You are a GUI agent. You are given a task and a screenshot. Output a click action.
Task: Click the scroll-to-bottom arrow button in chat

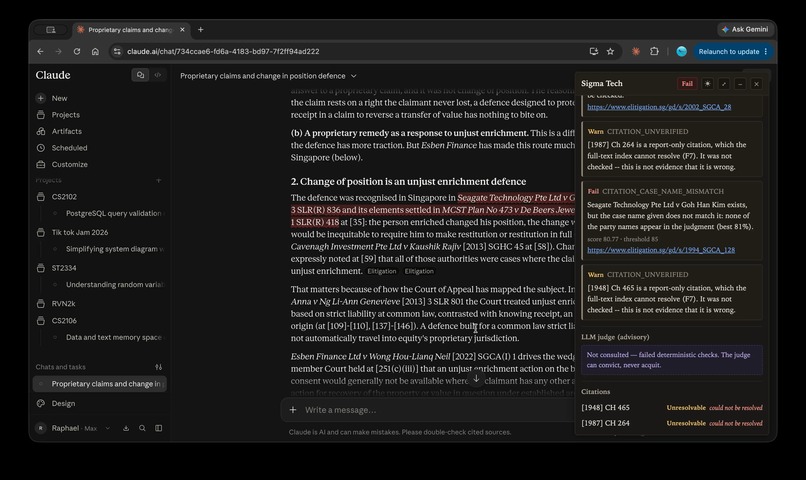pos(476,379)
